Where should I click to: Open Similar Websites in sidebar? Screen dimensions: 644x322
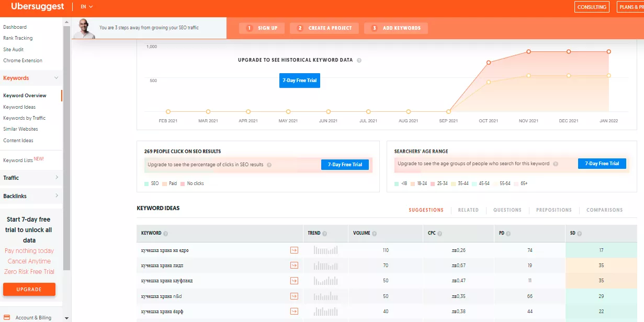click(x=20, y=129)
